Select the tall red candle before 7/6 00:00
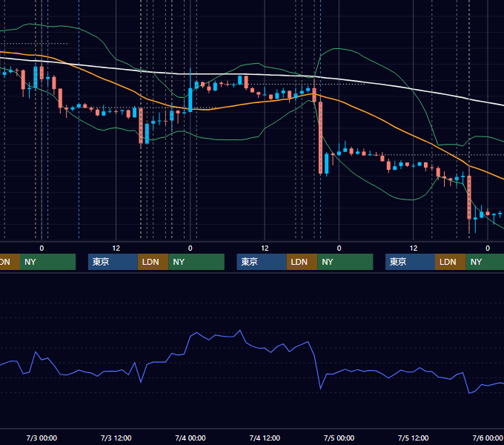This screenshot has width=504, height=445. point(469,197)
